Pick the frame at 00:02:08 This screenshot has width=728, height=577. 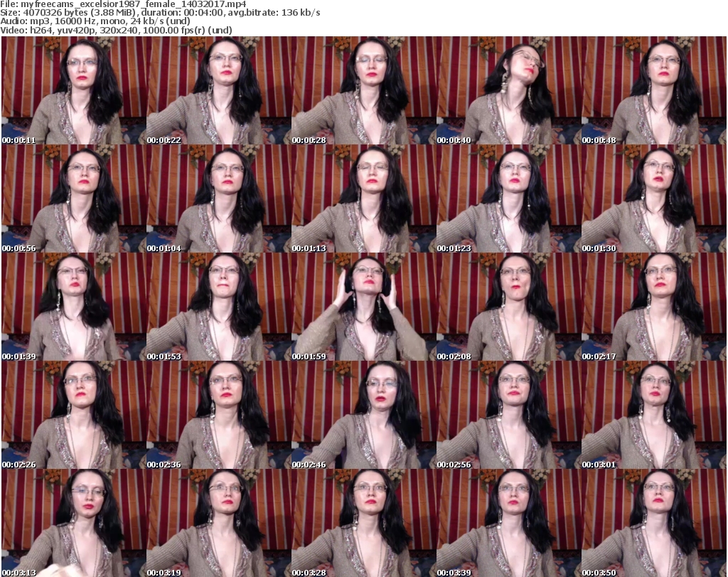tap(509, 307)
